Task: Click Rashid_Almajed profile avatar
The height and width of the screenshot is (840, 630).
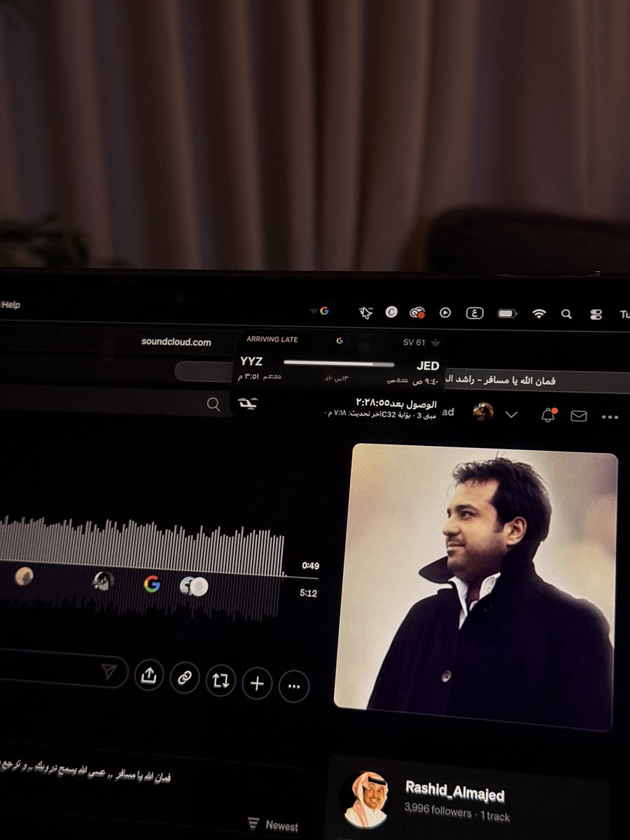Action: 367,799
